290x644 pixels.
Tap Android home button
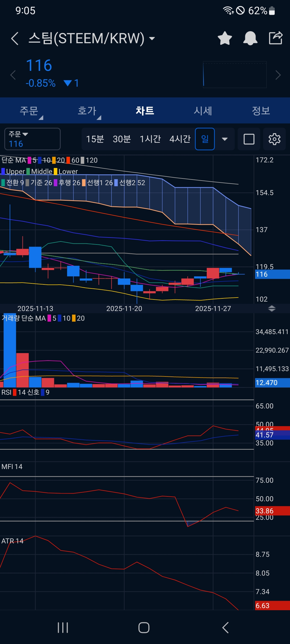point(144,628)
